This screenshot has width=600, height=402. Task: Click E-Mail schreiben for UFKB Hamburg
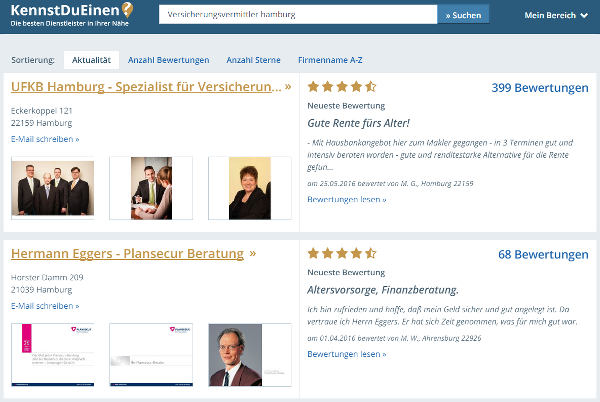coord(45,139)
